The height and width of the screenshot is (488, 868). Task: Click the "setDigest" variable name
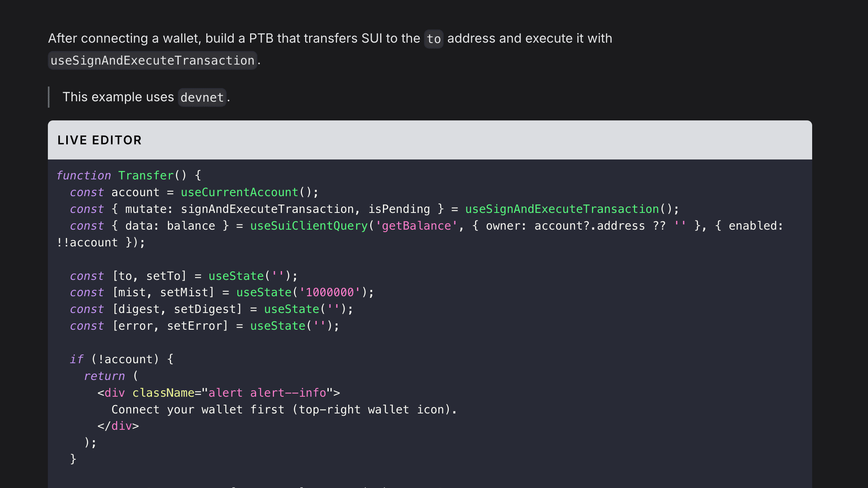207,309
